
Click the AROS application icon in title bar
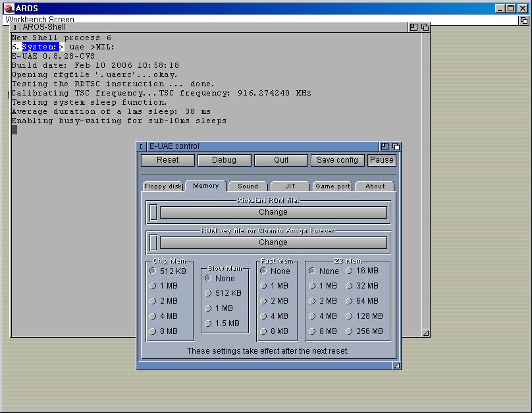pyautogui.click(x=9, y=8)
